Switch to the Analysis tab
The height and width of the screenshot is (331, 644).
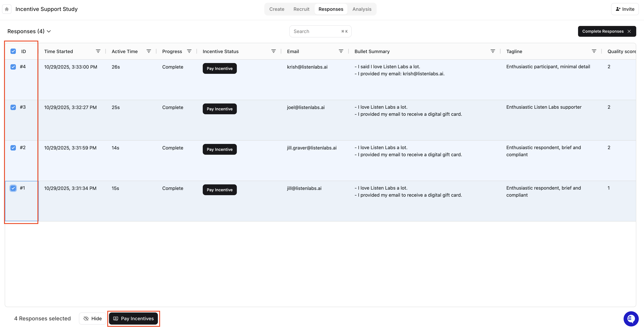362,9
